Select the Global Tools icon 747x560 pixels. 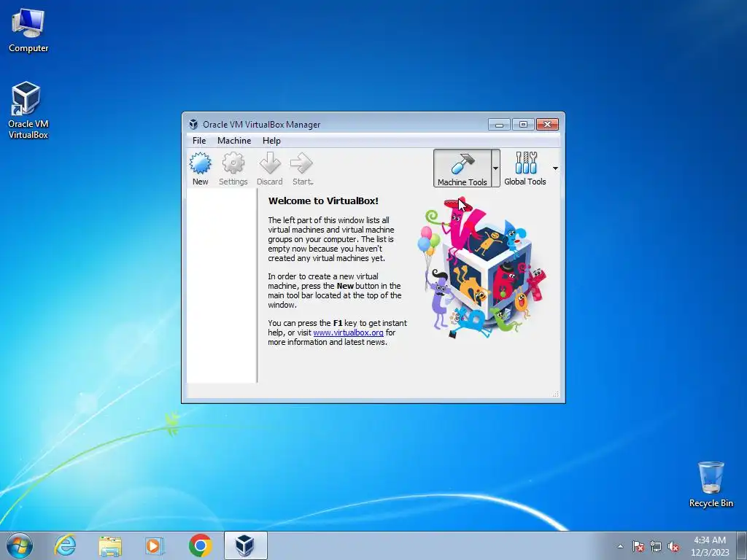(525, 168)
